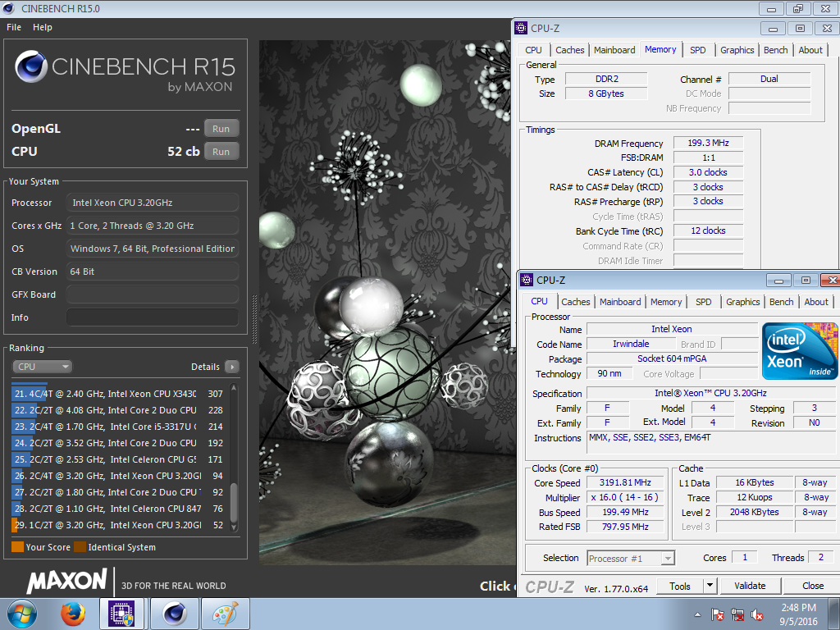The width and height of the screenshot is (840, 630).
Task: Switch to the Cinebench taskbar icon
Action: [x=175, y=614]
